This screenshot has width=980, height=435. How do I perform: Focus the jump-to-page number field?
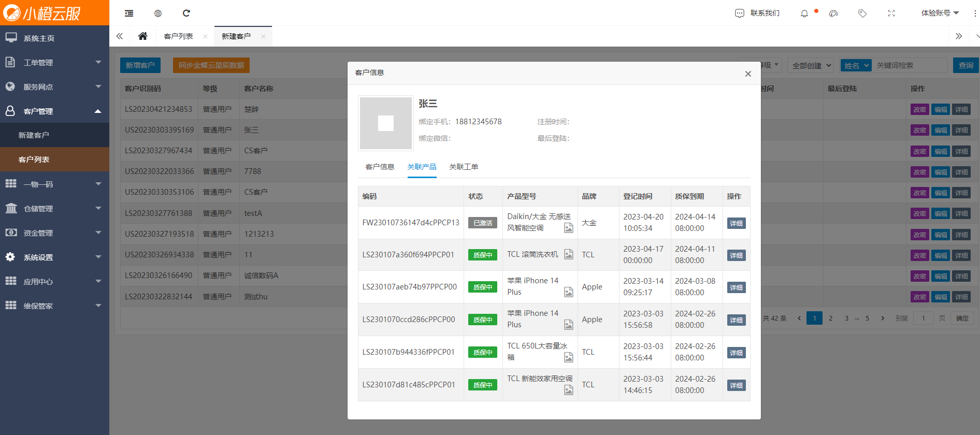924,318
